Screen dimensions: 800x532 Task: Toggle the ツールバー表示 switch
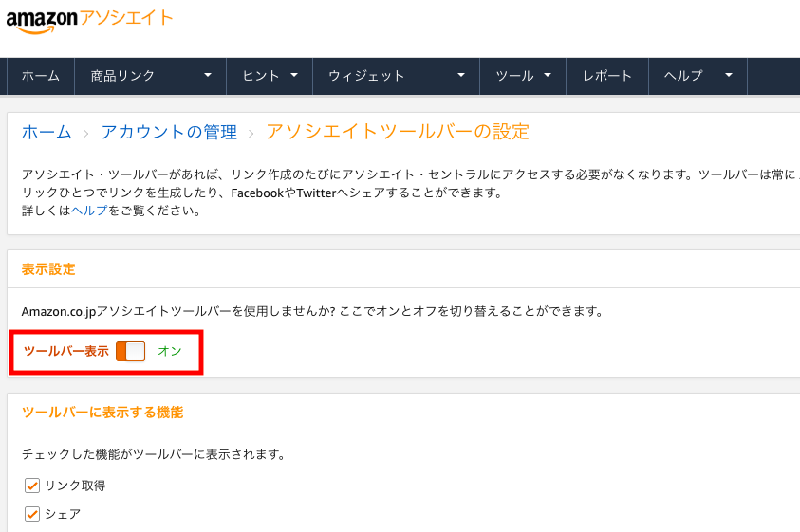131,352
